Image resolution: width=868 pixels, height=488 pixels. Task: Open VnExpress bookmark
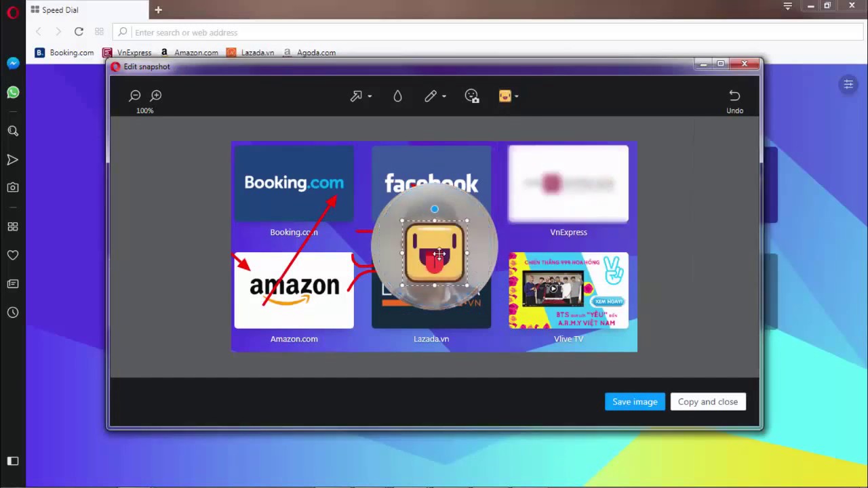click(x=127, y=52)
